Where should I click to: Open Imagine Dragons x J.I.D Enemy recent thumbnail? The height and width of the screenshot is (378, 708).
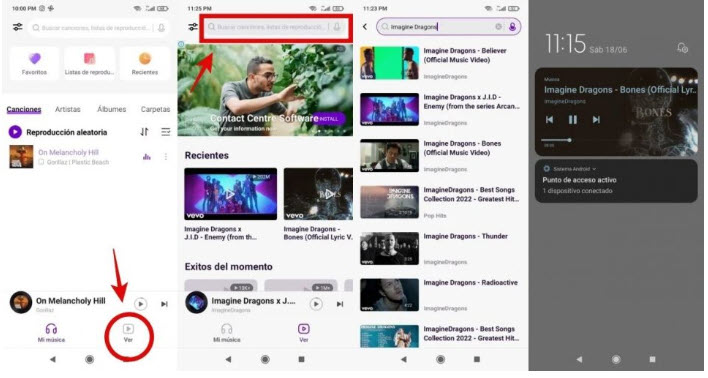tap(230, 194)
